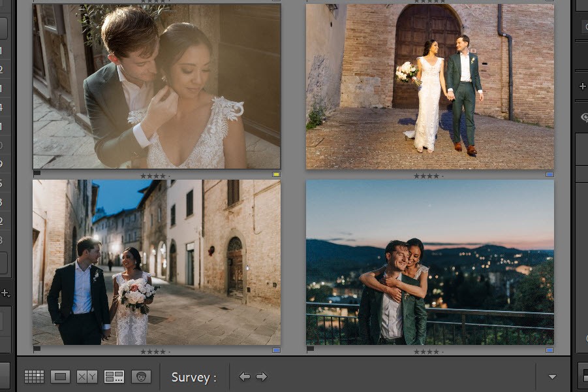Toggle a star under the archway couple photo

coord(423,175)
